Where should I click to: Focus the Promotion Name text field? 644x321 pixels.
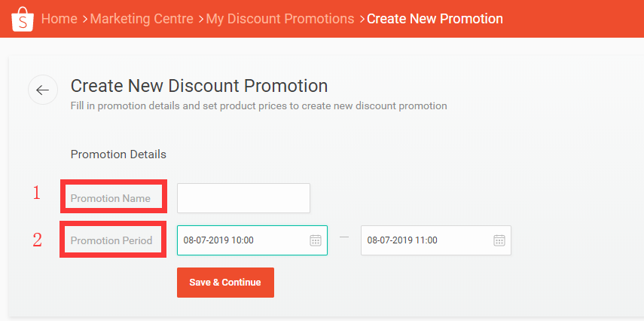[x=243, y=198]
